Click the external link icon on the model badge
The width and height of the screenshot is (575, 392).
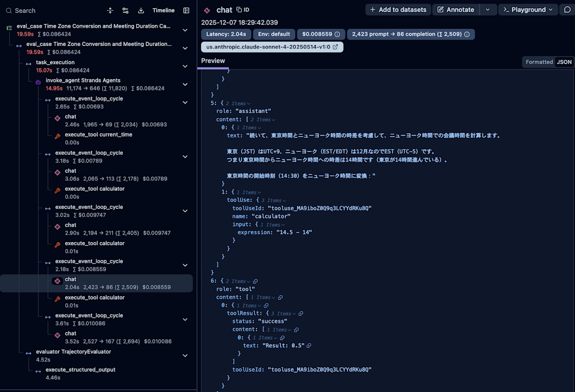click(334, 46)
